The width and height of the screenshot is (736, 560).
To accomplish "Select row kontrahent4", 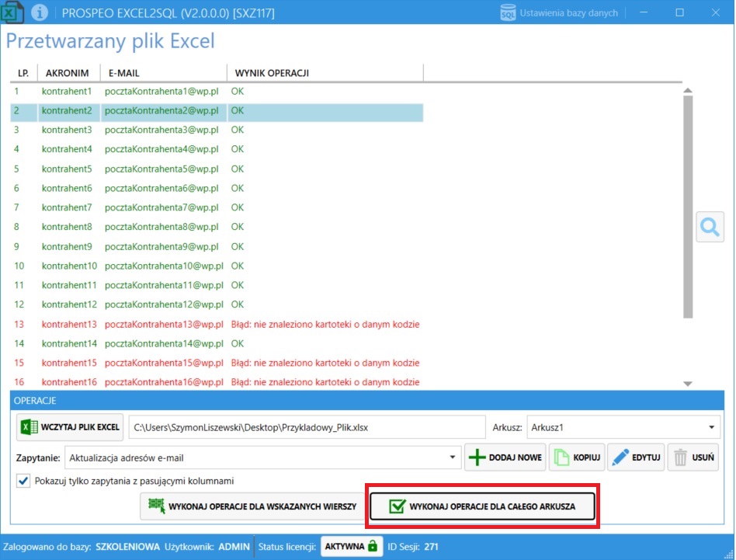I will [217, 149].
